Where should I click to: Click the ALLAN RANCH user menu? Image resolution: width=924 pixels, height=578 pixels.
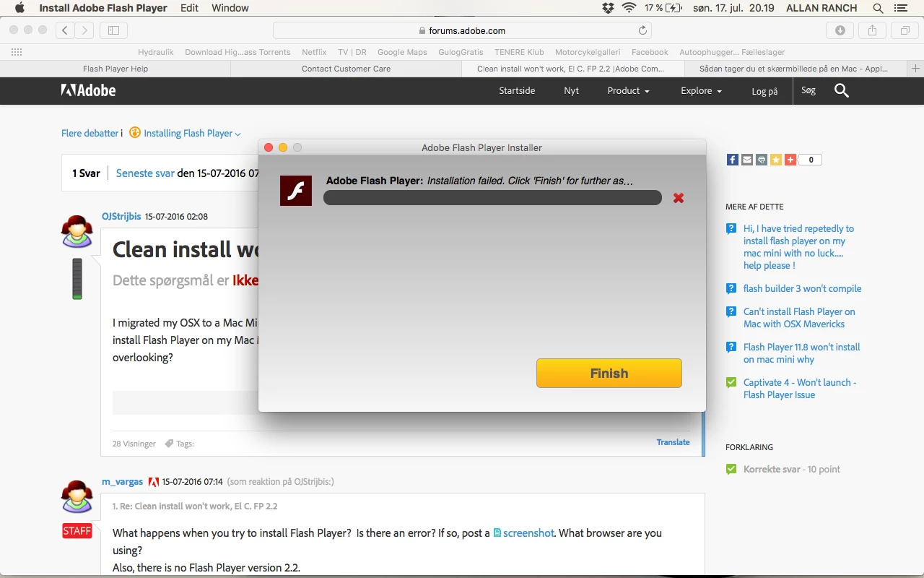click(x=821, y=8)
